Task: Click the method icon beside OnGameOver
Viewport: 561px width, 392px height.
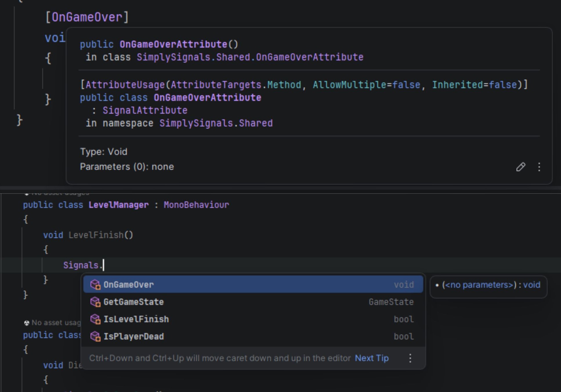Action: pyautogui.click(x=95, y=285)
